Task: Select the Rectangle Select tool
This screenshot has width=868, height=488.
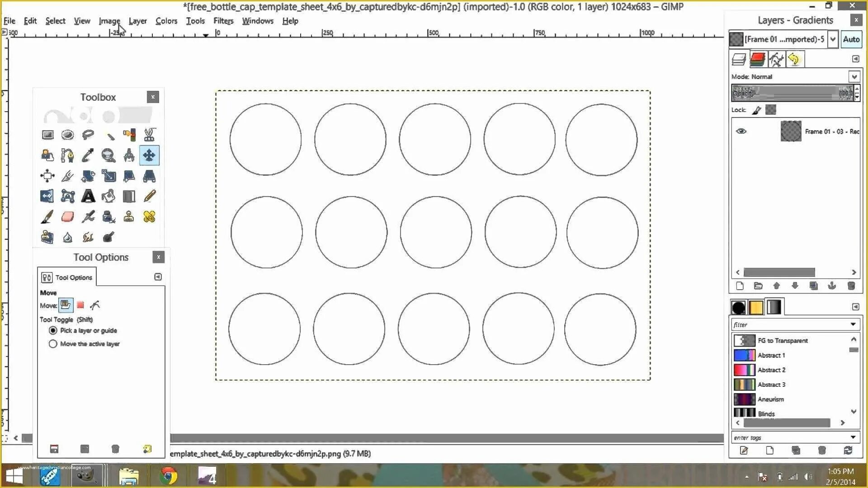Action: [x=47, y=135]
